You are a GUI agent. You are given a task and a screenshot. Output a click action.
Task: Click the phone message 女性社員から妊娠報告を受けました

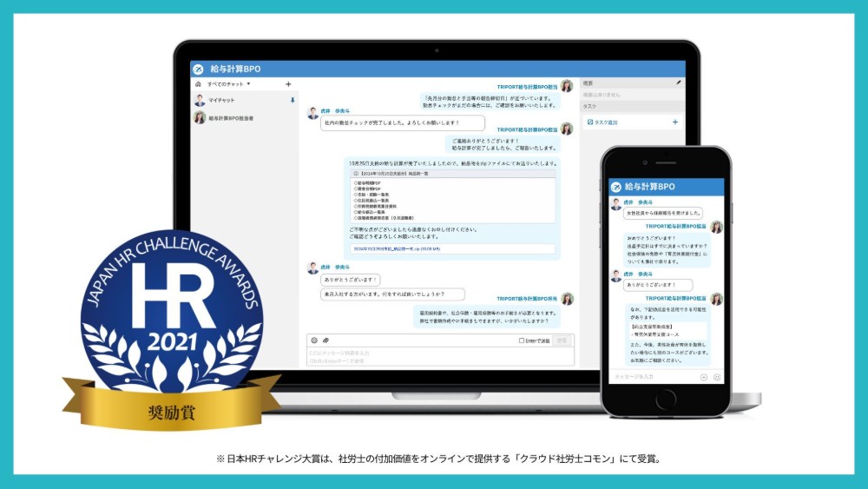click(x=662, y=213)
